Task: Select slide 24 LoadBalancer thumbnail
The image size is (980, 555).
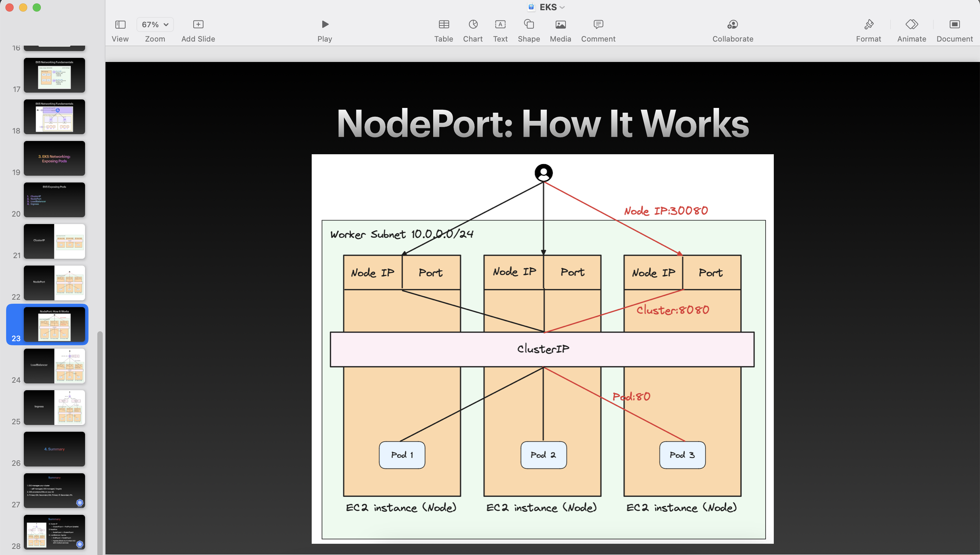Action: (x=54, y=366)
